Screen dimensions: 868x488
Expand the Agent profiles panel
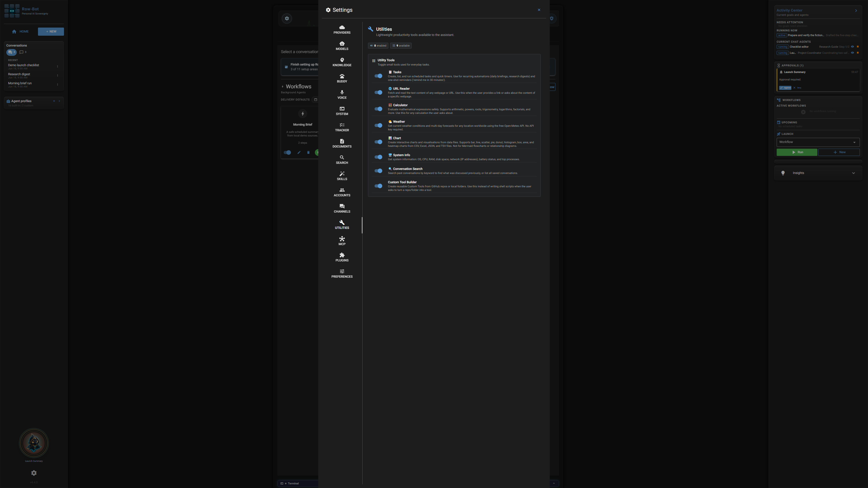point(59,101)
